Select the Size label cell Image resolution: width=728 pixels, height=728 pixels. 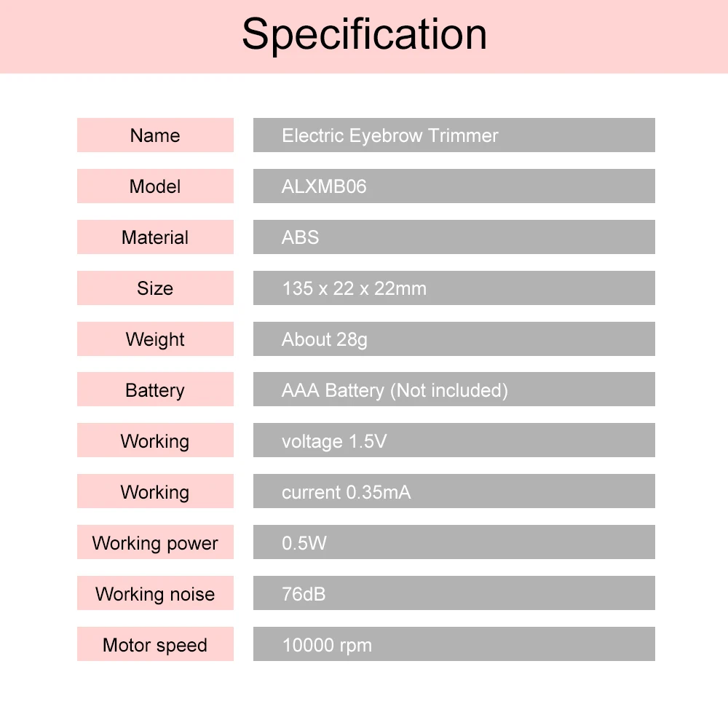pyautogui.click(x=155, y=288)
